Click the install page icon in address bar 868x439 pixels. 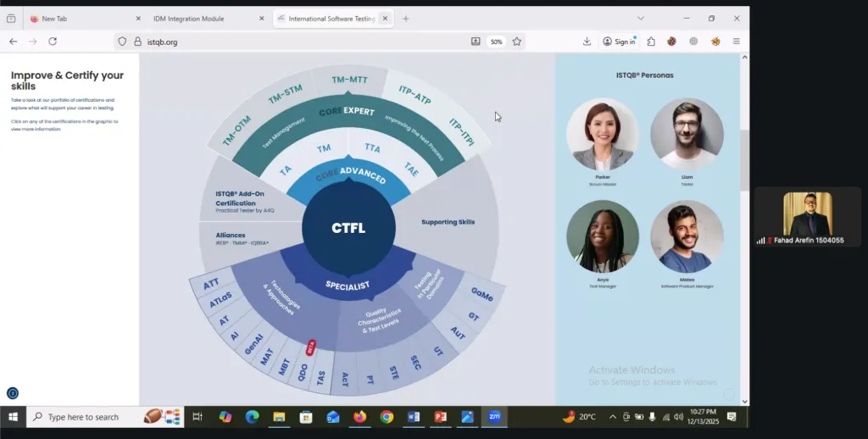tap(476, 42)
